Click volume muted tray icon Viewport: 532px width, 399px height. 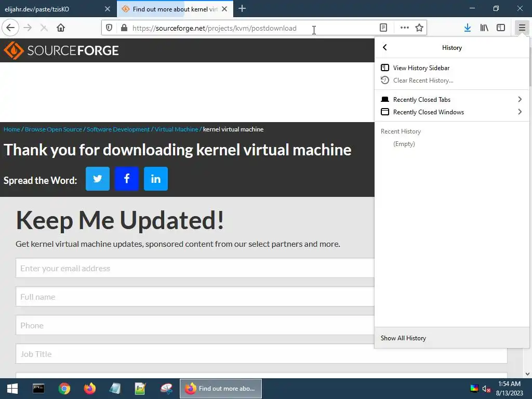click(x=486, y=389)
